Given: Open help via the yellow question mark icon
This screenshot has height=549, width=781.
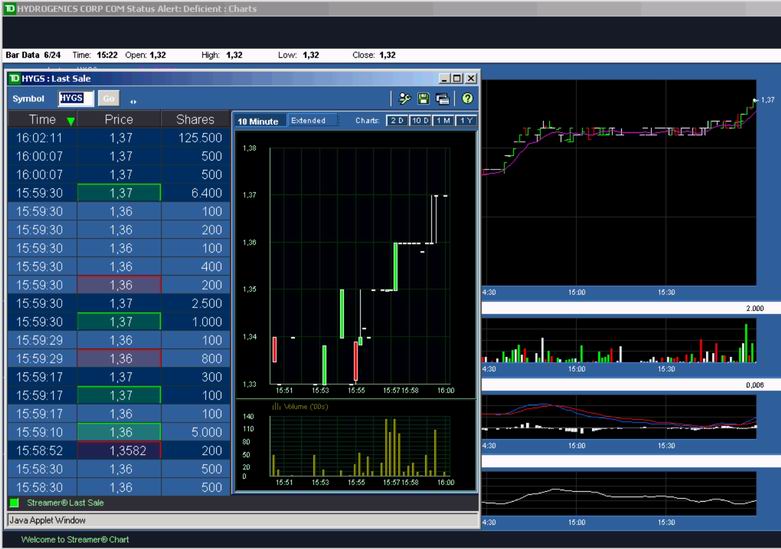Looking at the screenshot, I should pyautogui.click(x=467, y=99).
